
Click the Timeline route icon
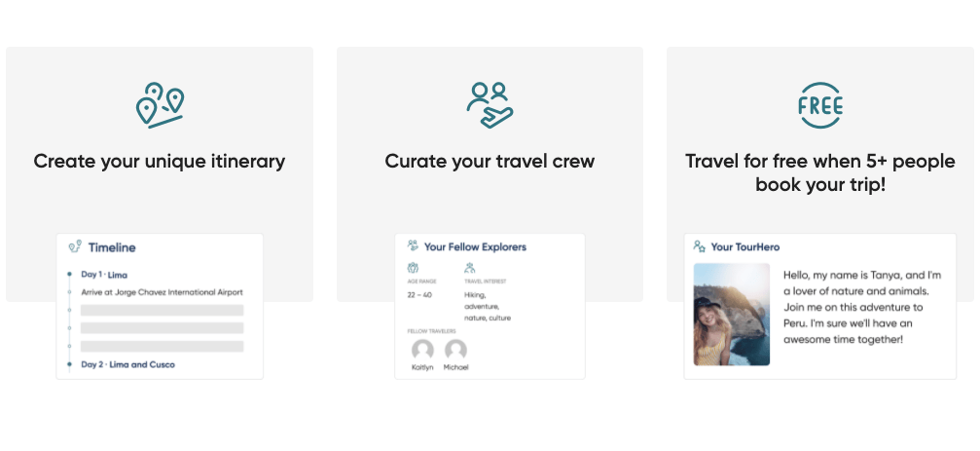pos(75,246)
